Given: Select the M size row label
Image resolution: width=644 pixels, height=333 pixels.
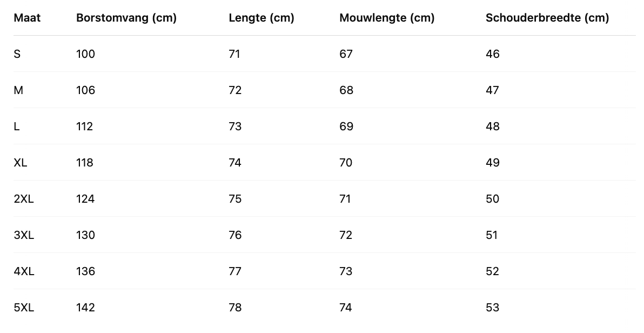Looking at the screenshot, I should (18, 90).
